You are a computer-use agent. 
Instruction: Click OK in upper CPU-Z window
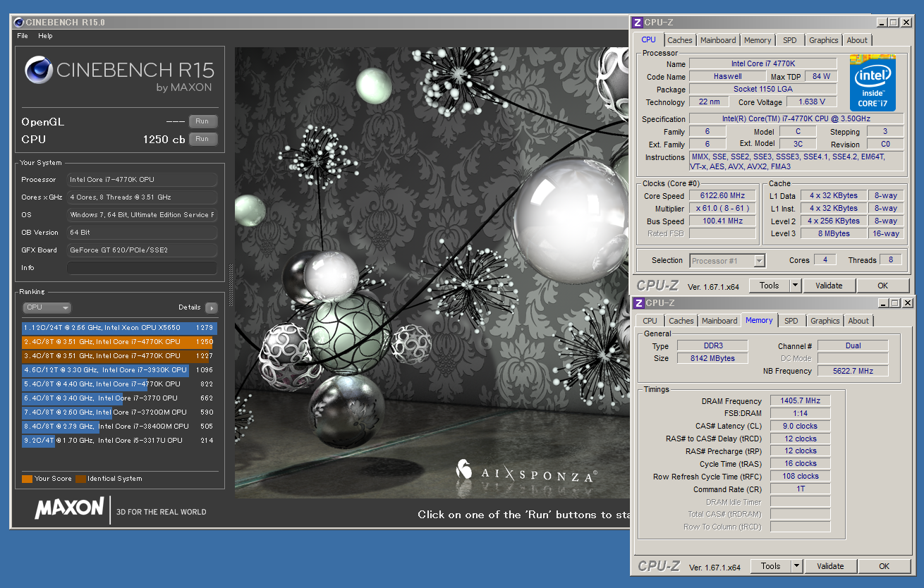click(883, 286)
